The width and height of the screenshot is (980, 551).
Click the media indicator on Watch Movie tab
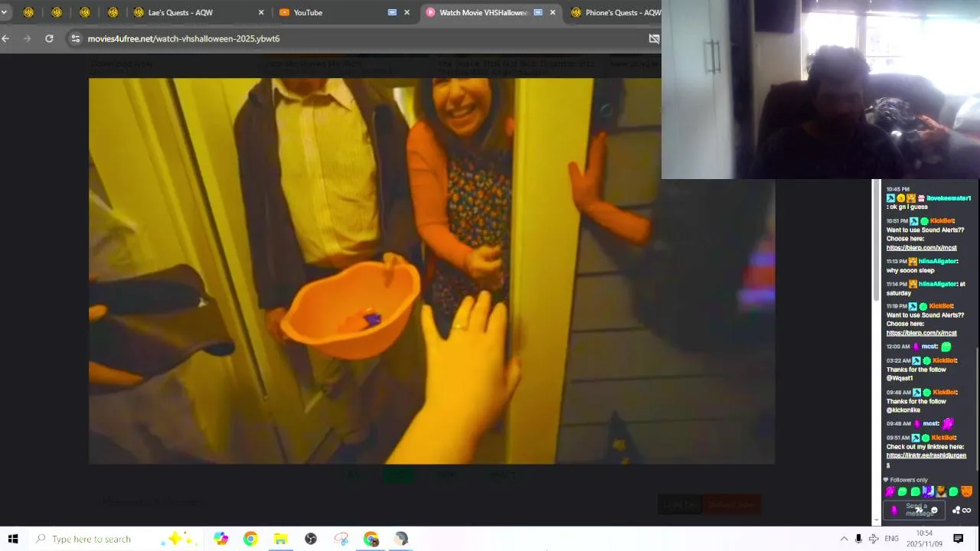537,12
